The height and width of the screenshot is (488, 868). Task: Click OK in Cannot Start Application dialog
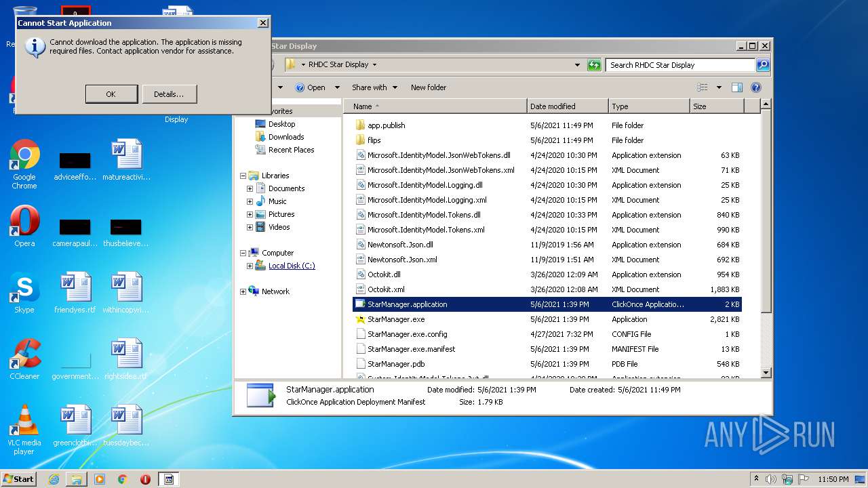111,94
